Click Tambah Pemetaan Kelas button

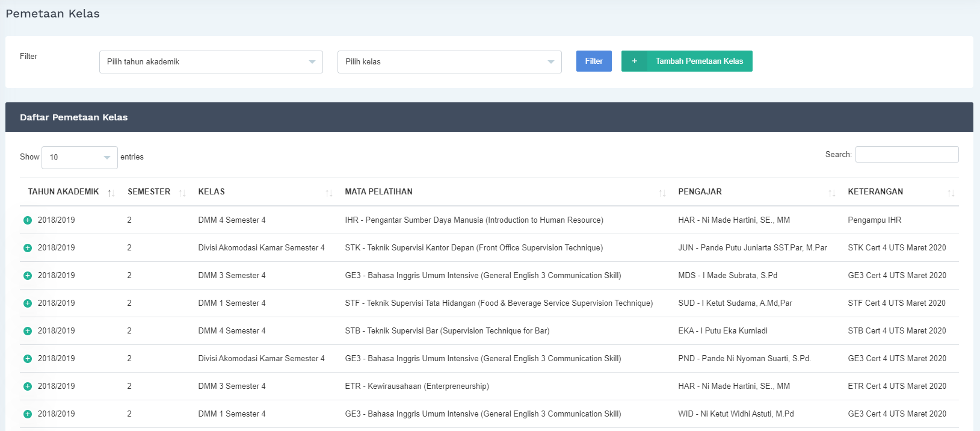(686, 61)
